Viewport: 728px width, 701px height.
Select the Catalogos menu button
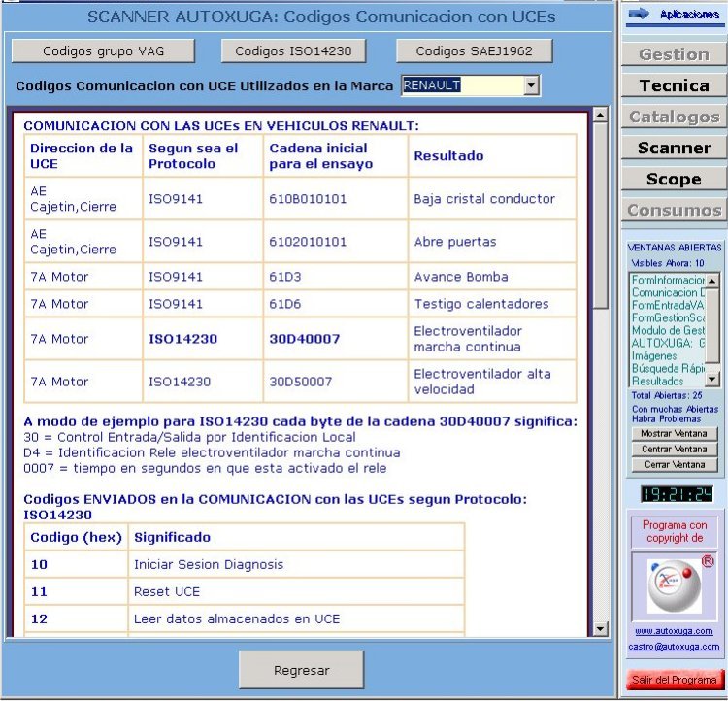point(675,117)
